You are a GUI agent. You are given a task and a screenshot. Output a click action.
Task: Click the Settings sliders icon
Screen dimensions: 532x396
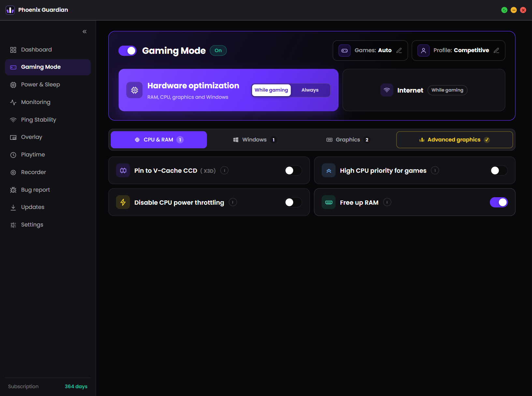click(x=13, y=225)
